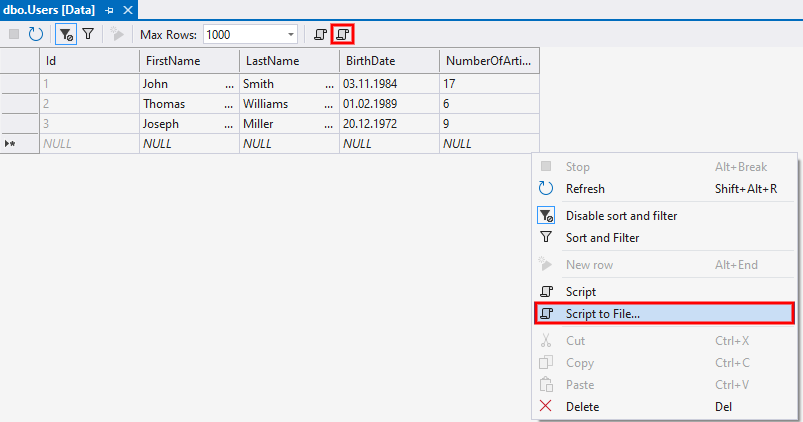Viewport: 803px width, 422px height.
Task: Choose Paste in the context menu
Action: coord(664,385)
